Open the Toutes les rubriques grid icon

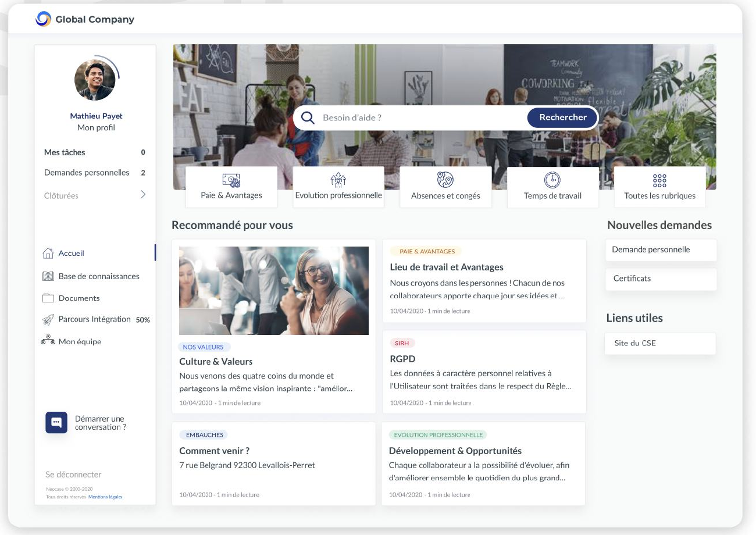click(659, 180)
